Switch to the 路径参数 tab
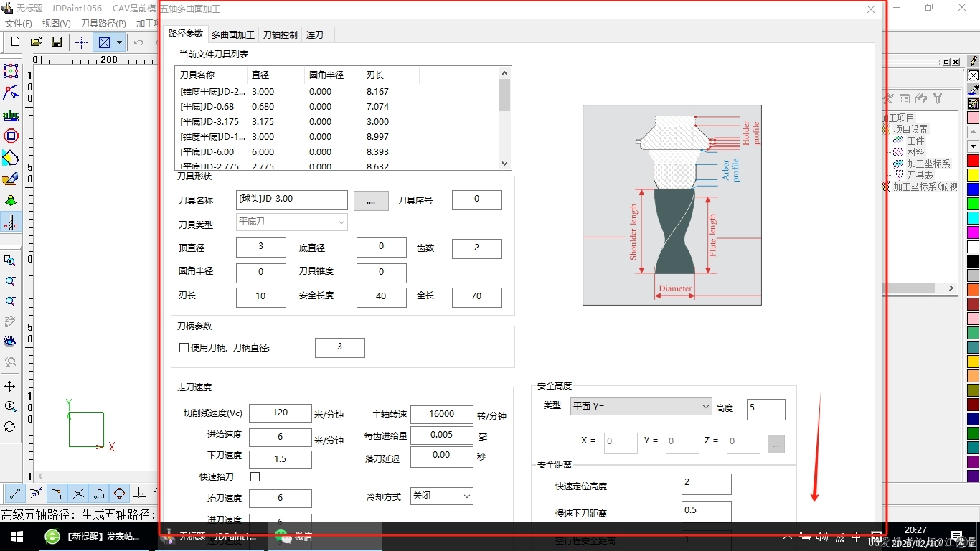 pyautogui.click(x=185, y=34)
